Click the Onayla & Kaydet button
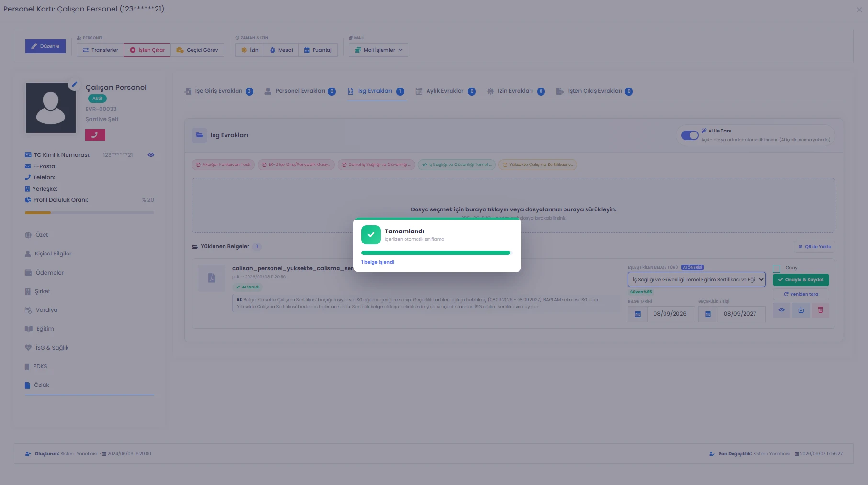 point(800,280)
